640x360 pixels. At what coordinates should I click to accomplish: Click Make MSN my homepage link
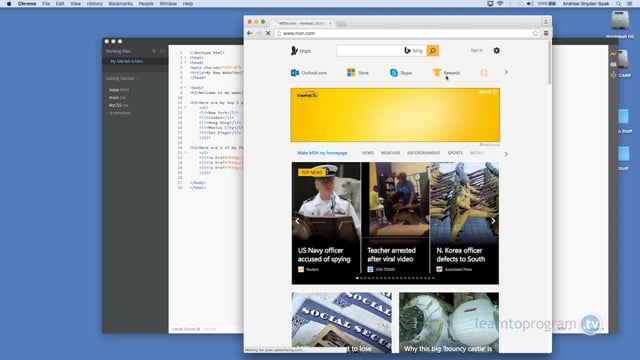click(322, 153)
